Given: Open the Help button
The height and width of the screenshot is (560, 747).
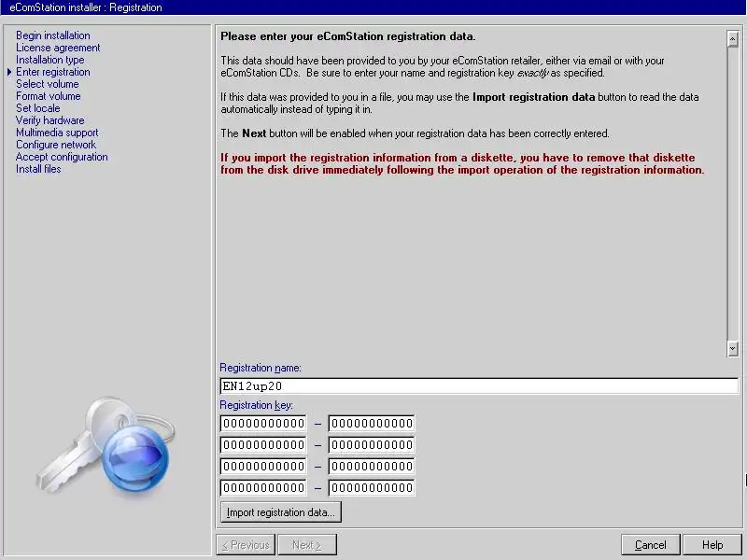Looking at the screenshot, I should (x=712, y=544).
